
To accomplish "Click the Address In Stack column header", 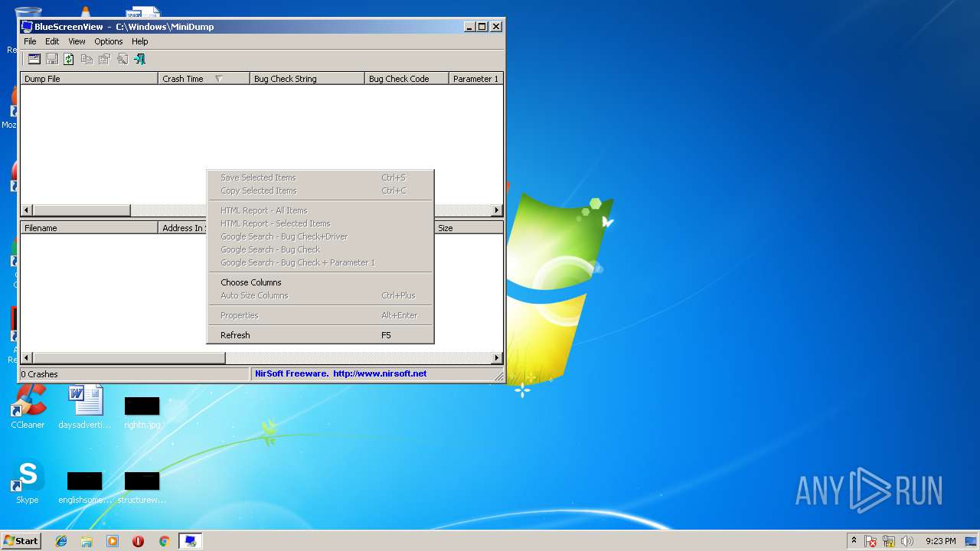I will pyautogui.click(x=183, y=228).
